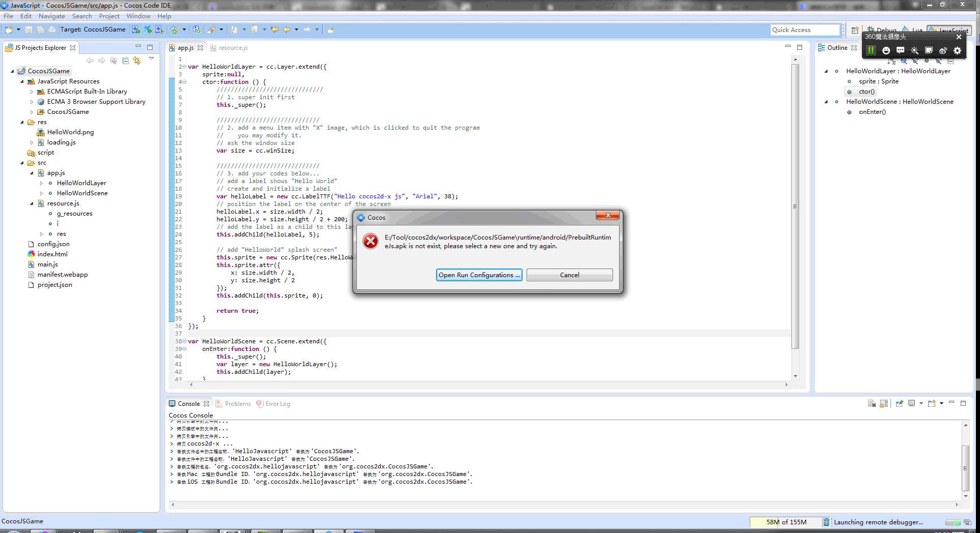This screenshot has width=980, height=533.
Task: Click the heap status 58M of 155M bar
Action: [786, 522]
